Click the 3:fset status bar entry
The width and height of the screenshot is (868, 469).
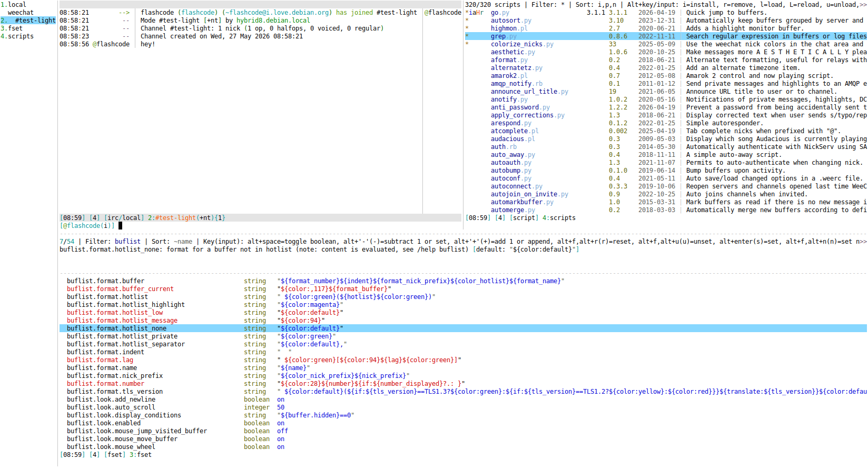[x=140, y=455]
